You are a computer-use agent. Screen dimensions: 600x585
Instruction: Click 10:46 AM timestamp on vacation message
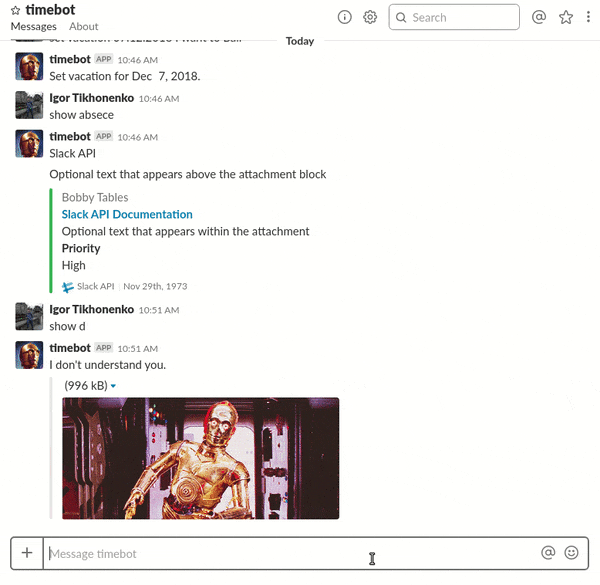pos(138,60)
